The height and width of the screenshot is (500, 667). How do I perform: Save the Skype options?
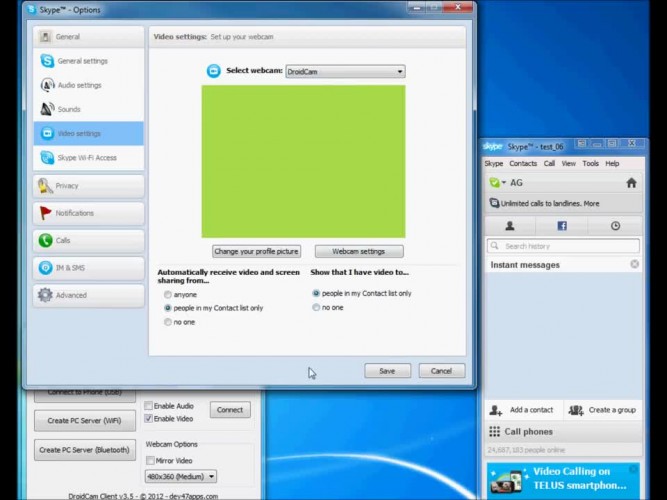coord(388,371)
